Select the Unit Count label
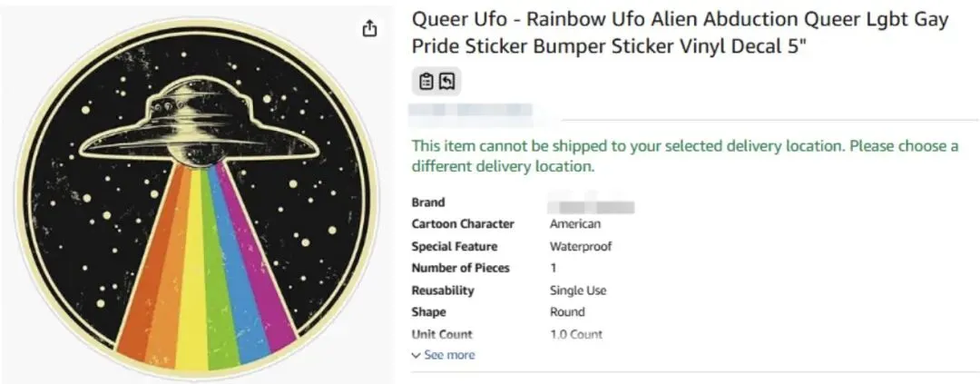The width and height of the screenshot is (980, 384). pos(442,334)
